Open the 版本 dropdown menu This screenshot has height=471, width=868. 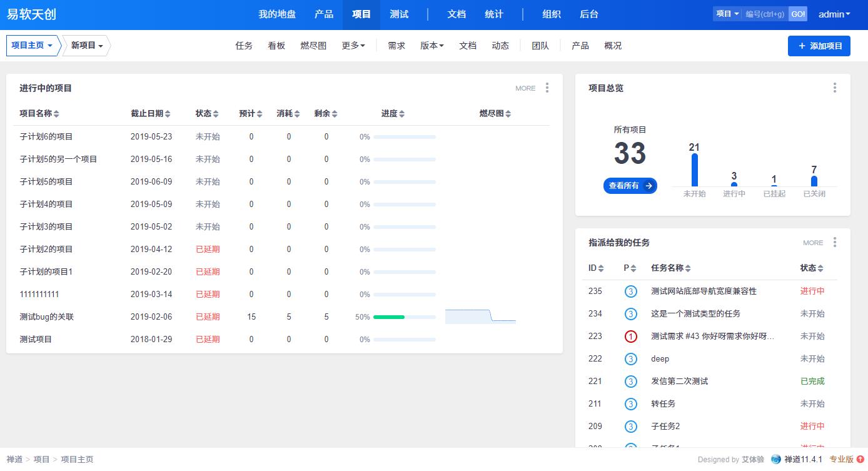[431, 46]
